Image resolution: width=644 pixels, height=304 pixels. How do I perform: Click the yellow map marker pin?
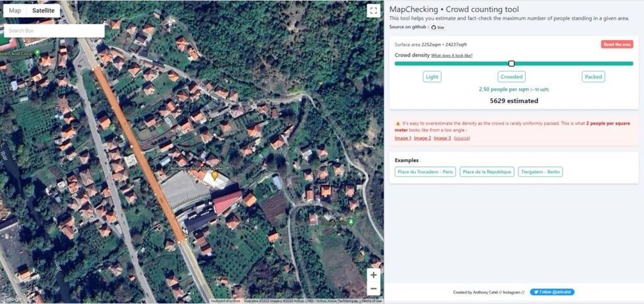click(x=214, y=175)
